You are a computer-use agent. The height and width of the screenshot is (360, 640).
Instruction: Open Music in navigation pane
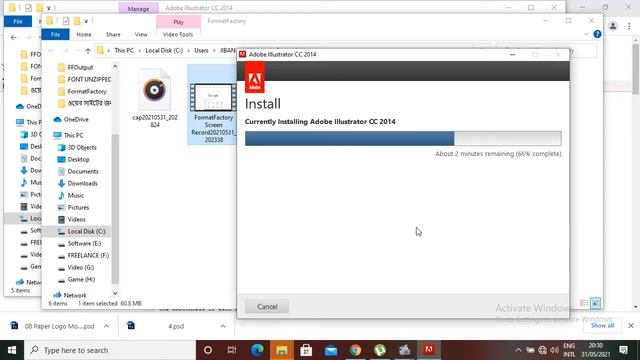[75, 196]
